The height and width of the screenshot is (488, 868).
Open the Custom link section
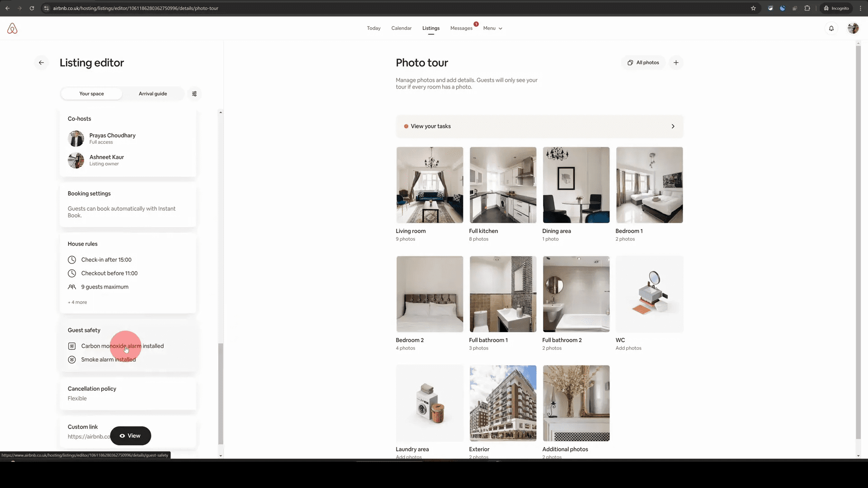pos(128,432)
